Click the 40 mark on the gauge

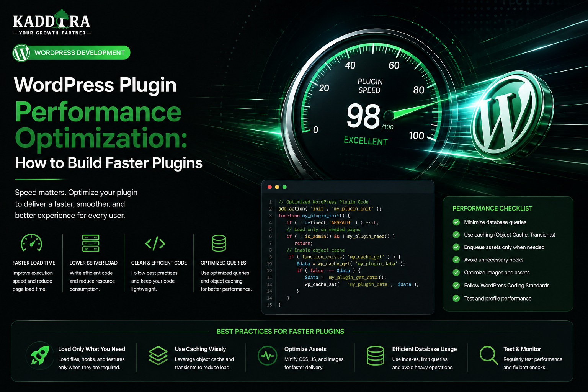[350, 65]
